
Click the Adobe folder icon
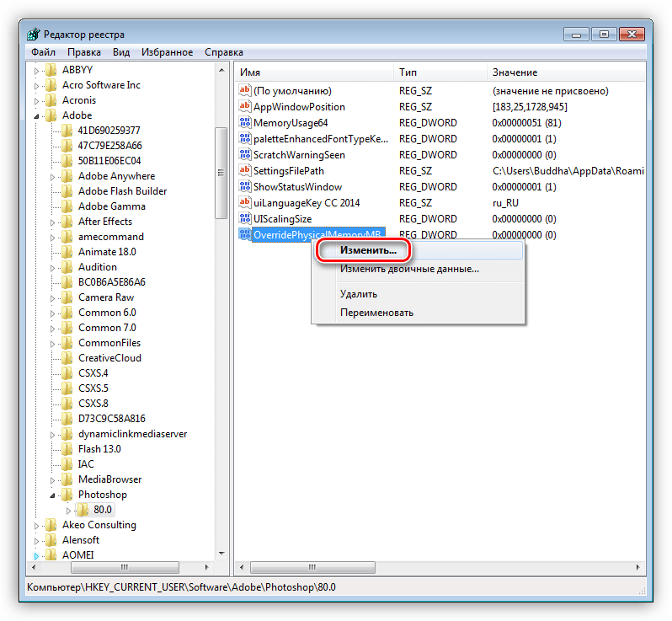[51, 115]
